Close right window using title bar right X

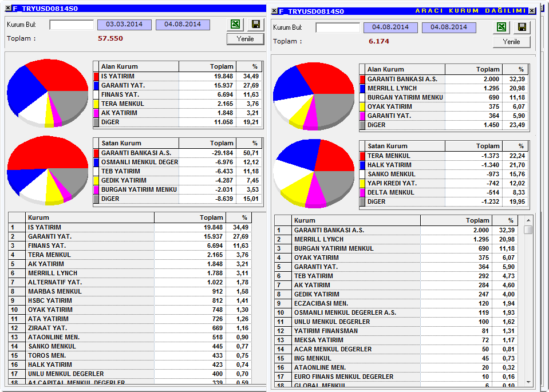click(532, 11)
